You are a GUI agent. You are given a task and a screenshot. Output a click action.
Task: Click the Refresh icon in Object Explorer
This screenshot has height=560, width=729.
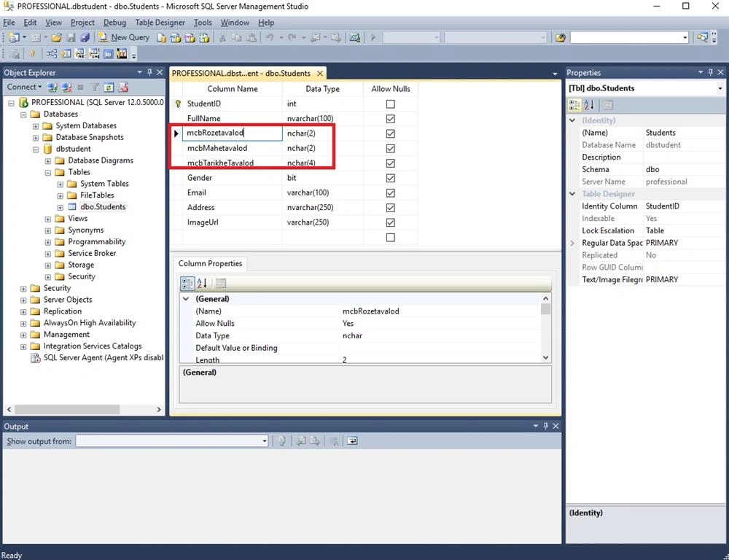tap(109, 87)
